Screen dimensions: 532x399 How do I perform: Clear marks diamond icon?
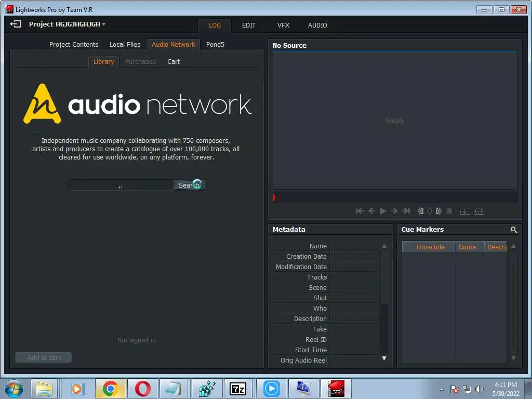click(x=430, y=211)
